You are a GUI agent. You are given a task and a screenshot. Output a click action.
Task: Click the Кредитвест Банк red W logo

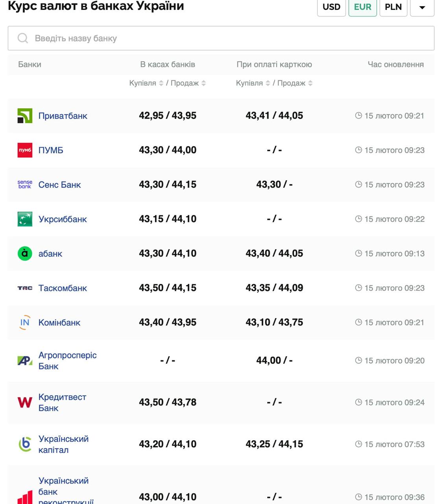click(25, 402)
